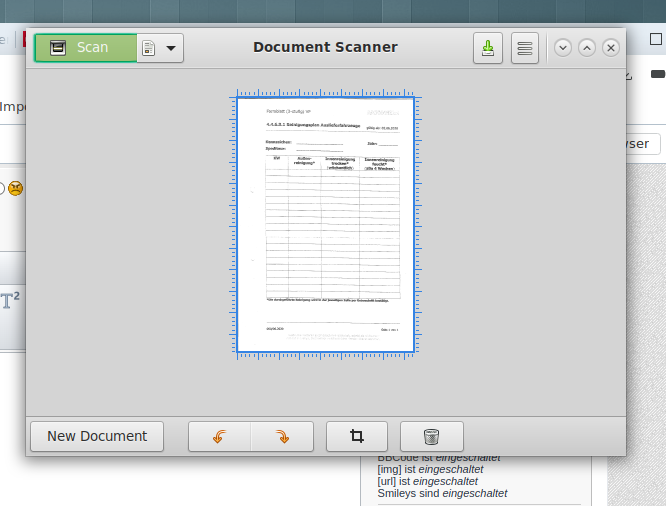The image size is (666, 506).
Task: Start a New Document
Action: click(97, 436)
